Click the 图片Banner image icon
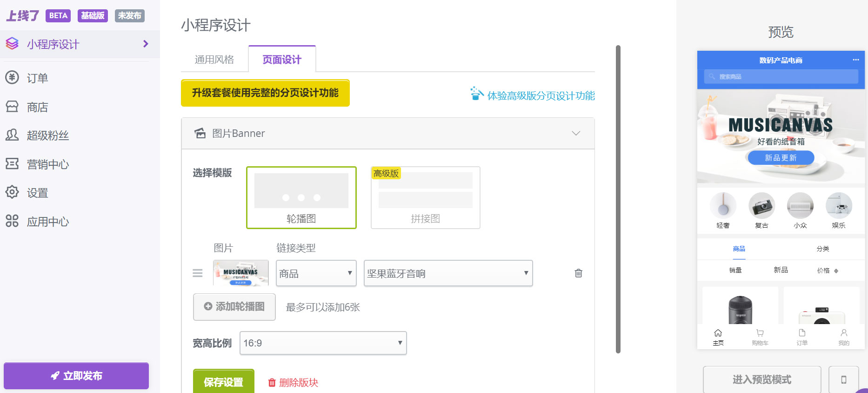The height and width of the screenshot is (393, 868). [200, 133]
